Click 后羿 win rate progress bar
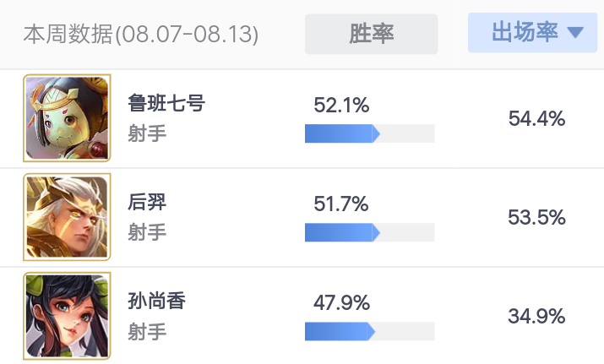Screen dimensions: 604x364 (x=369, y=232)
